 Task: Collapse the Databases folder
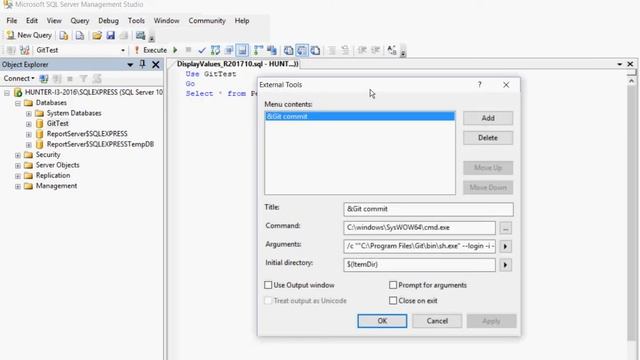tap(18, 103)
